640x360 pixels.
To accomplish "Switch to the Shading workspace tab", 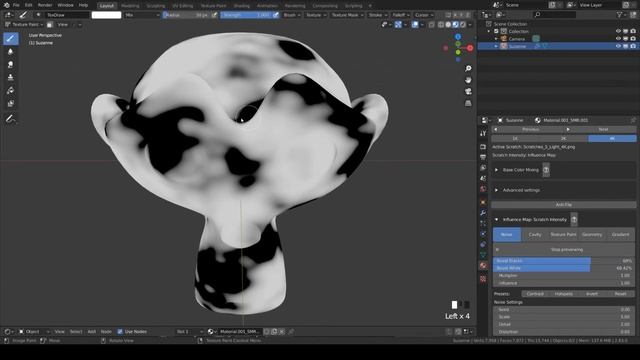I will click(242, 6).
